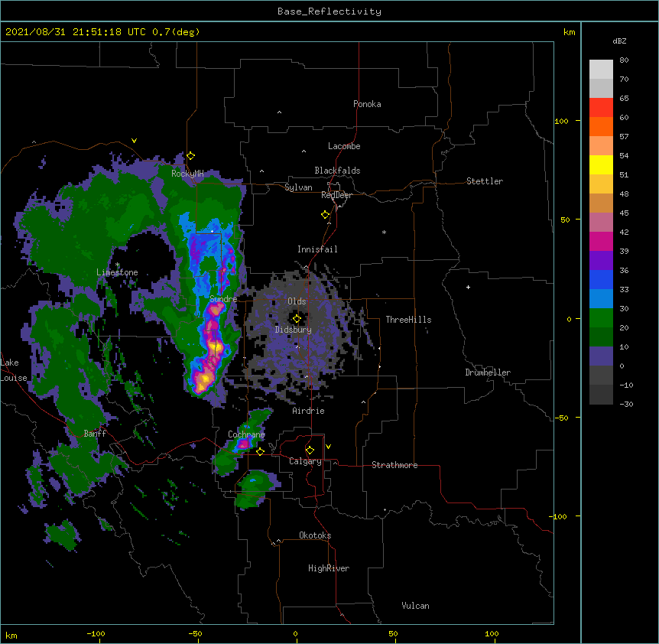Click the Sundre town label

pos(223,299)
